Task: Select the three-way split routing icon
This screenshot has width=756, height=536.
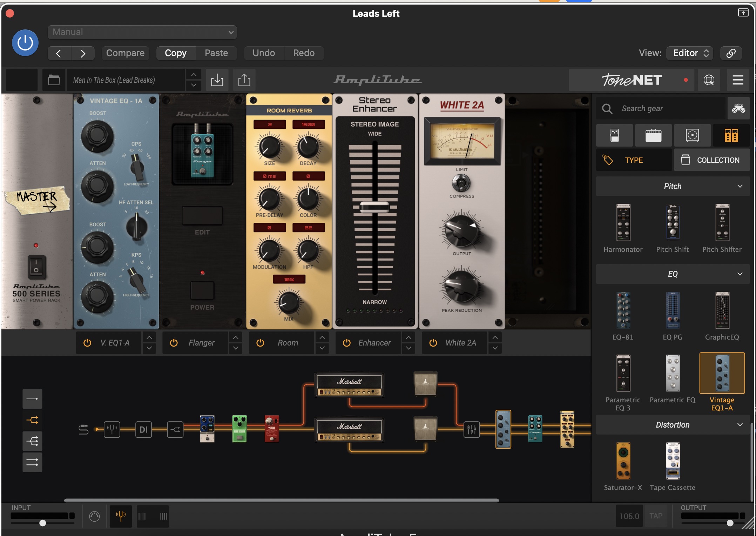Action: [x=32, y=441]
